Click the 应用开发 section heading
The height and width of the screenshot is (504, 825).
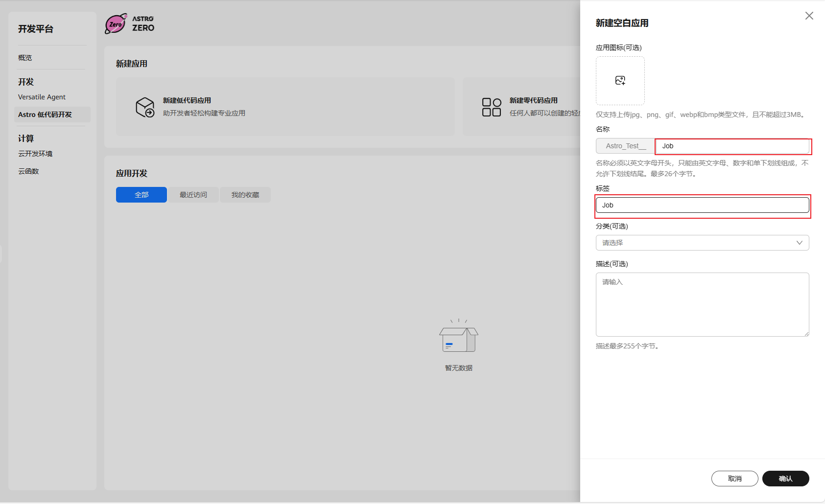coord(132,173)
